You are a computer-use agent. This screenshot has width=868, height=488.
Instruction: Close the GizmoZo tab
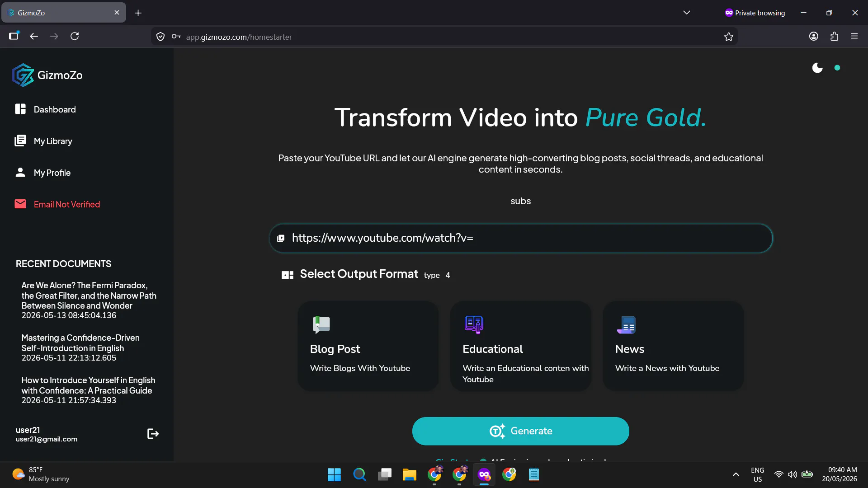117,13
